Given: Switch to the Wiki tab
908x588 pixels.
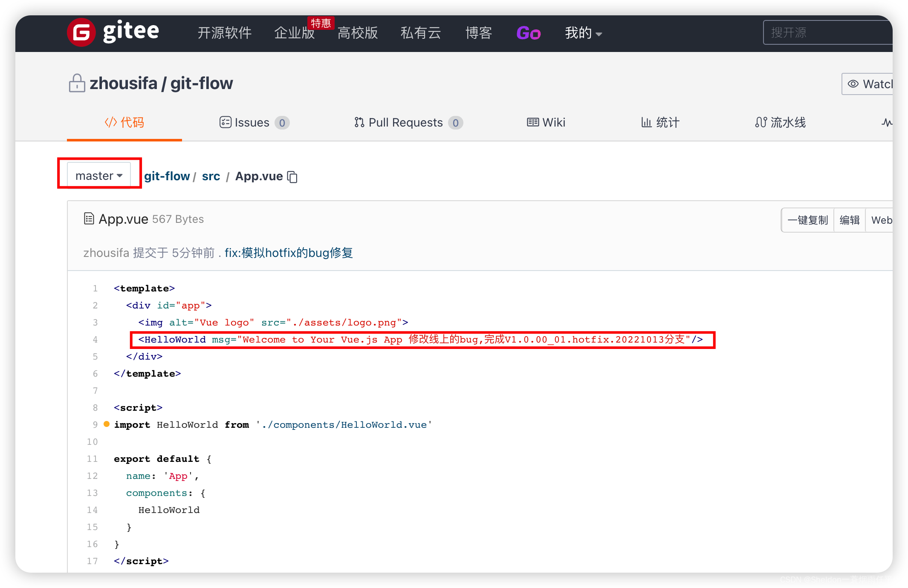Looking at the screenshot, I should [x=546, y=123].
